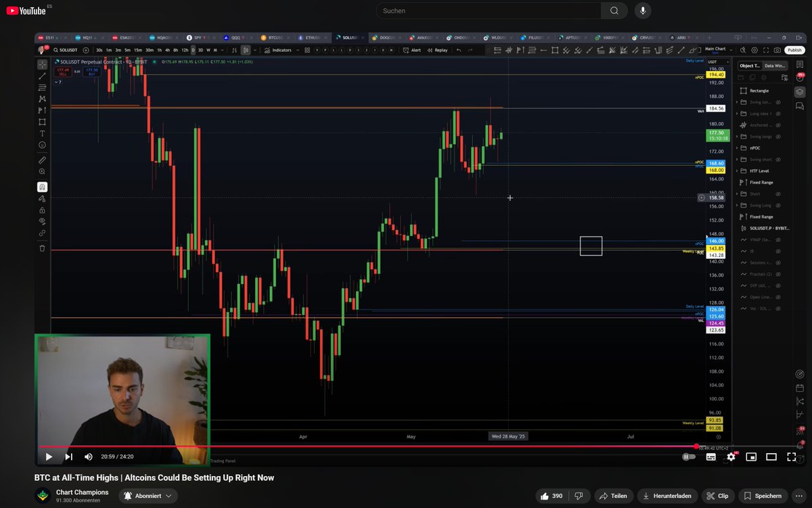Image resolution: width=812 pixels, height=508 pixels.
Task: Click Herunterladen download button
Action: (668, 496)
